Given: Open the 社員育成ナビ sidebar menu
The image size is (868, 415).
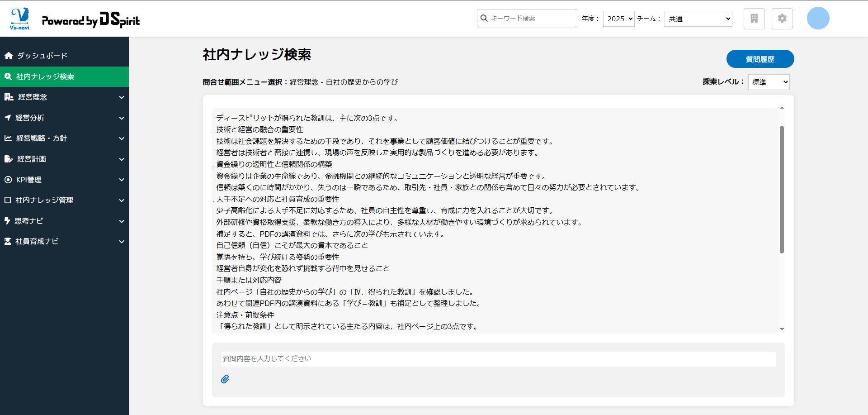Looking at the screenshot, I should (x=64, y=241).
